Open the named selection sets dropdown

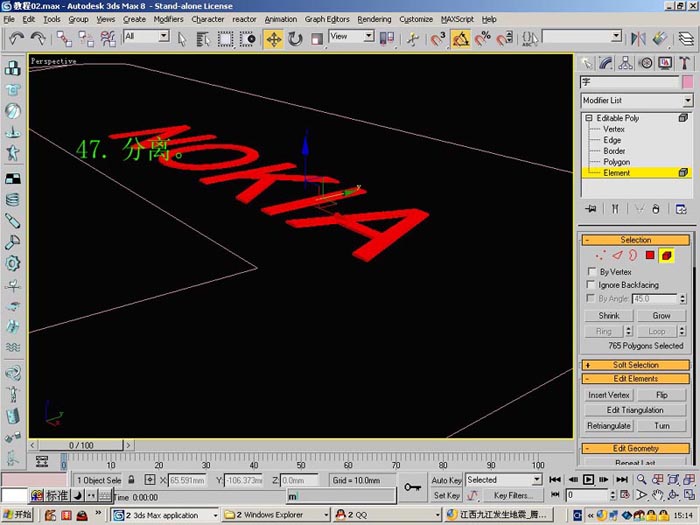point(582,37)
